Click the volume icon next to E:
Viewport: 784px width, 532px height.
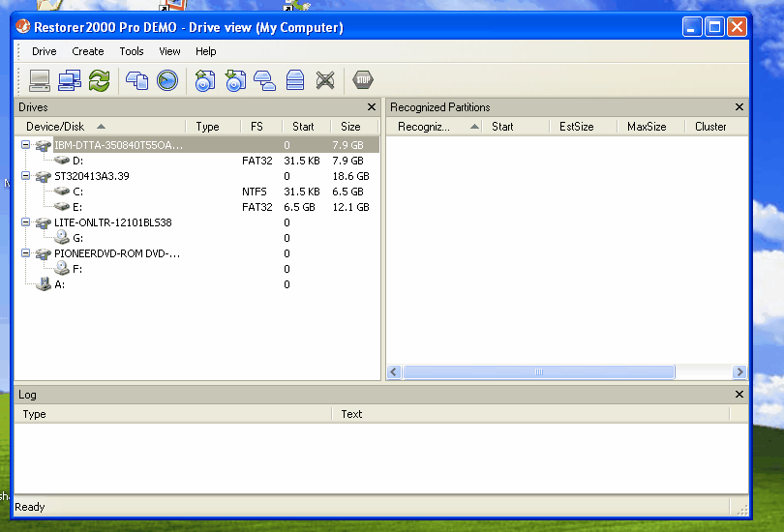(x=62, y=207)
